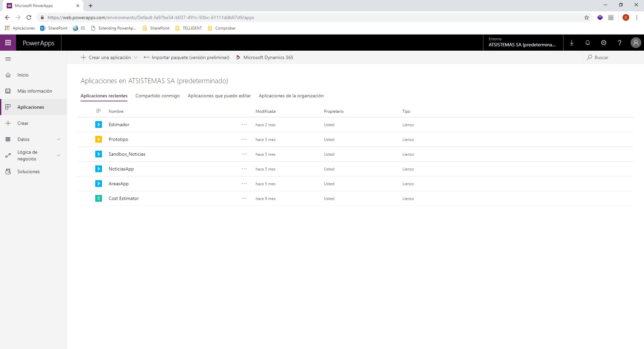Open more options for Estimador
This screenshot has width=644, height=349.
coord(244,124)
